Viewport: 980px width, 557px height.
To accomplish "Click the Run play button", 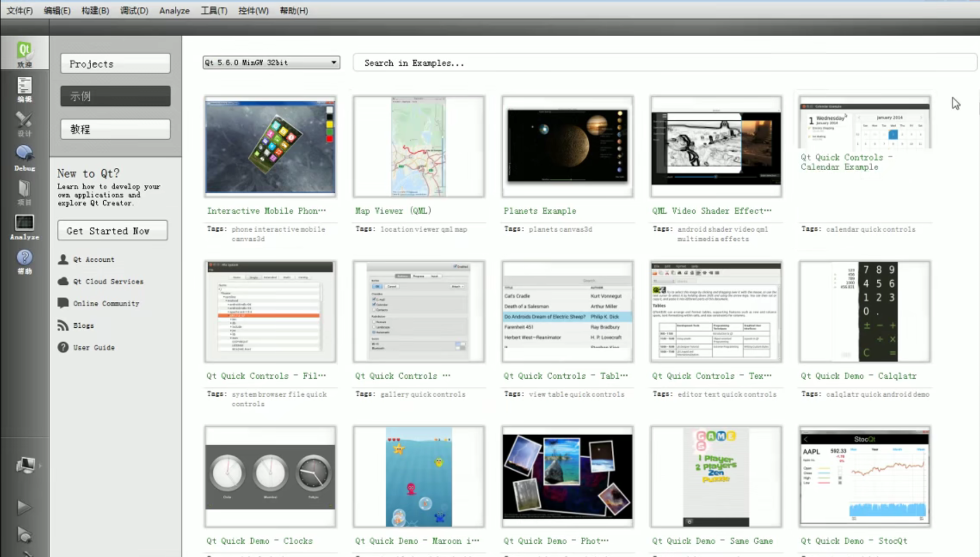I will [24, 507].
